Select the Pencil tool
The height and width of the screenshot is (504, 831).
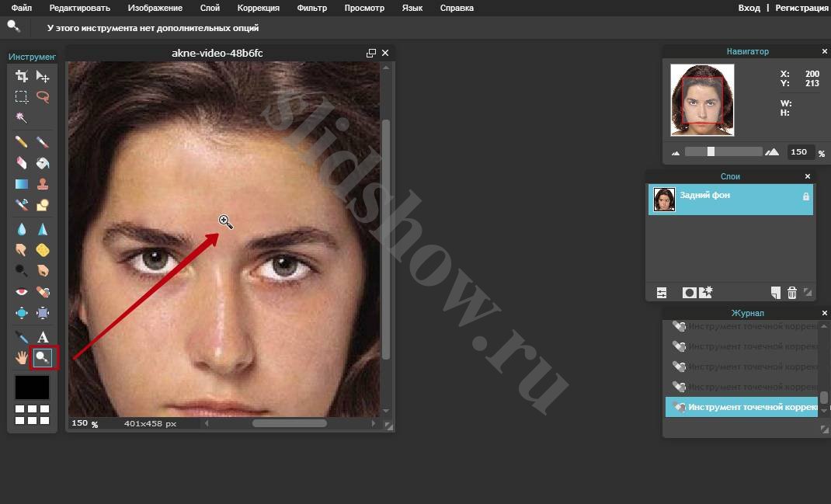click(21, 141)
